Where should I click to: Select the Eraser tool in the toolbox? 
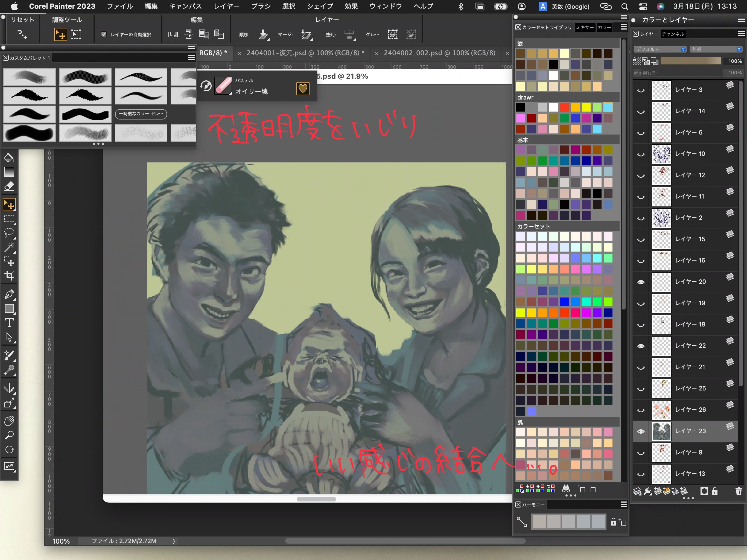[x=9, y=186]
